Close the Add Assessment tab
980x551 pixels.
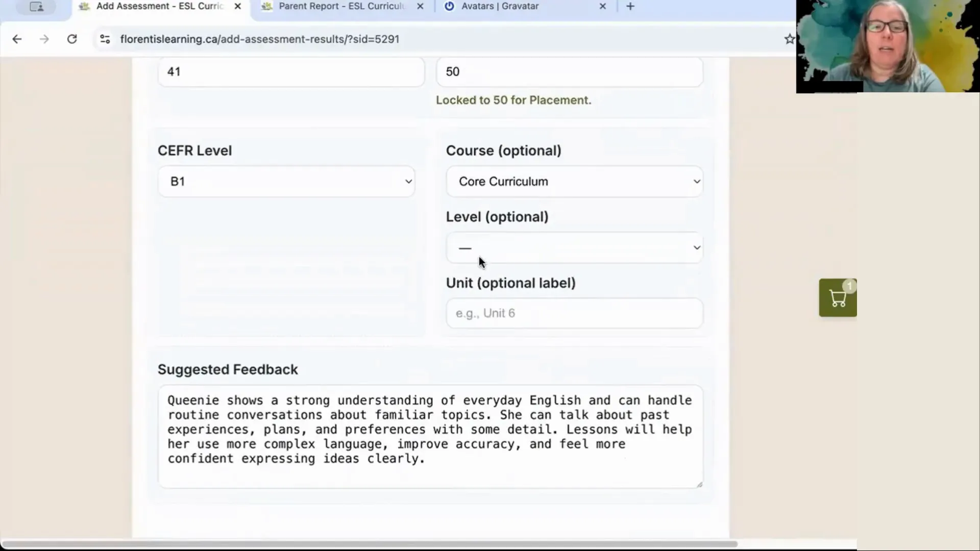click(x=237, y=7)
